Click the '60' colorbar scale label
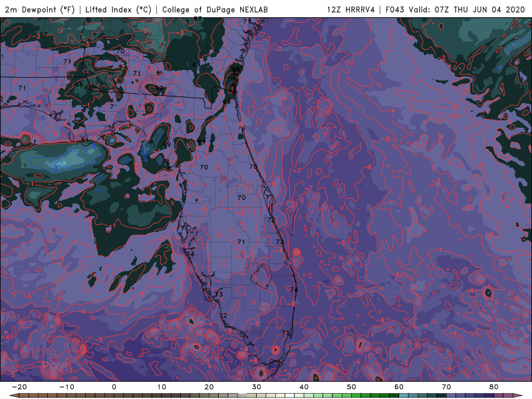The height and width of the screenshot is (399, 532). (399, 387)
